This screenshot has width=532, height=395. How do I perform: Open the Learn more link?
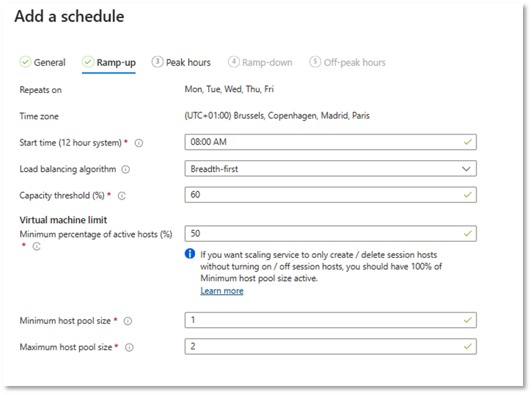tap(222, 291)
